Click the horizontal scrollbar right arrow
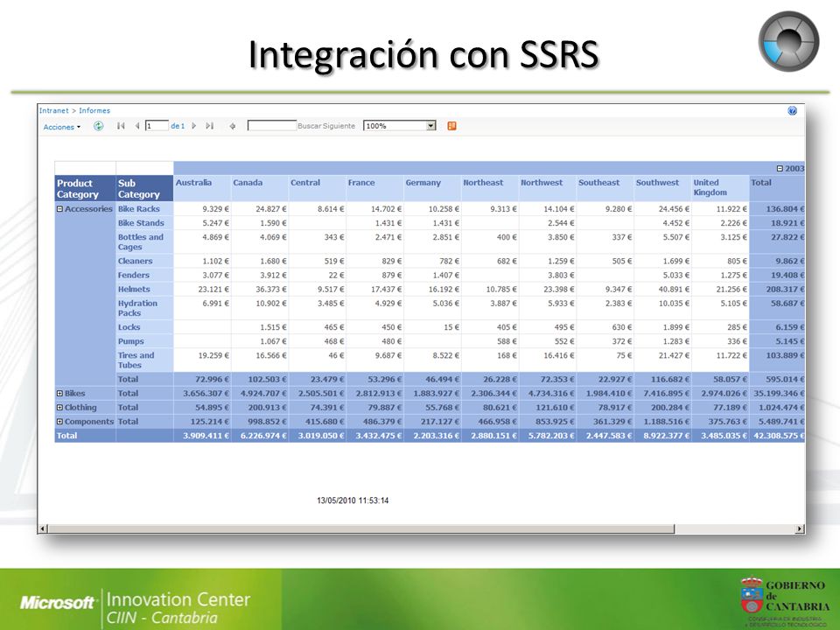The image size is (840, 630). click(799, 528)
